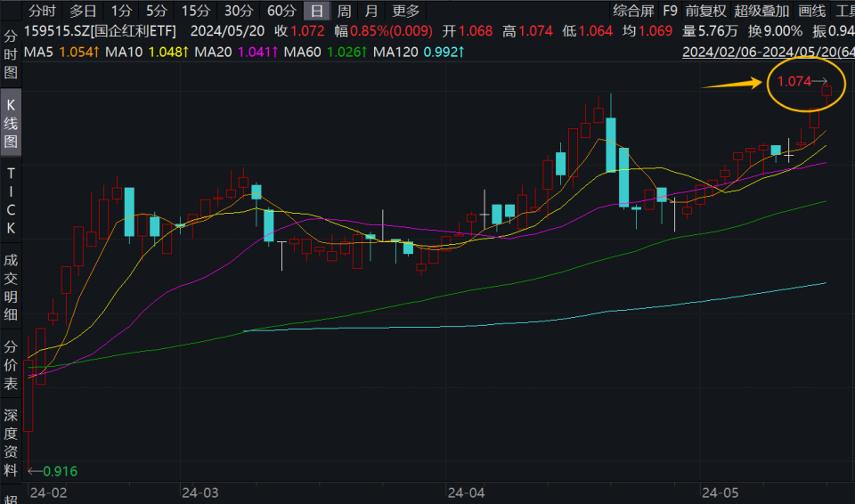Click the latest candlestick on the chart
Viewport: 855px width, 504px height.
[x=826, y=91]
